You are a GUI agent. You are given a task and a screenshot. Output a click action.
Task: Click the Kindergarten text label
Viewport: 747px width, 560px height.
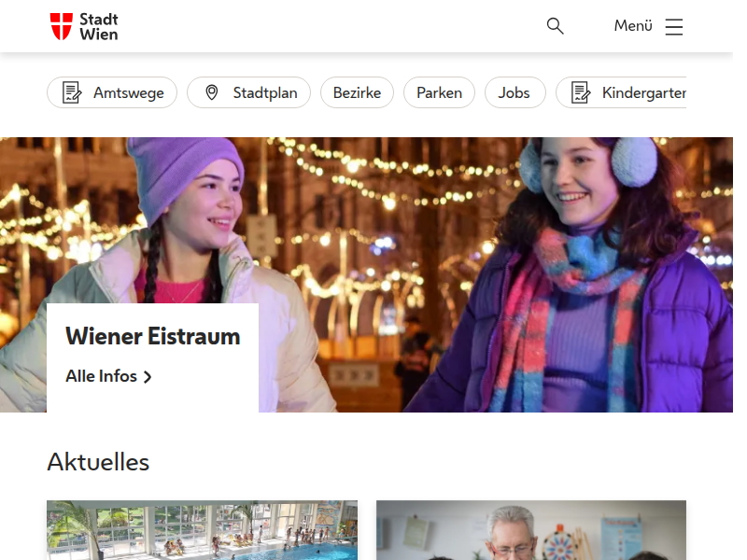click(643, 92)
